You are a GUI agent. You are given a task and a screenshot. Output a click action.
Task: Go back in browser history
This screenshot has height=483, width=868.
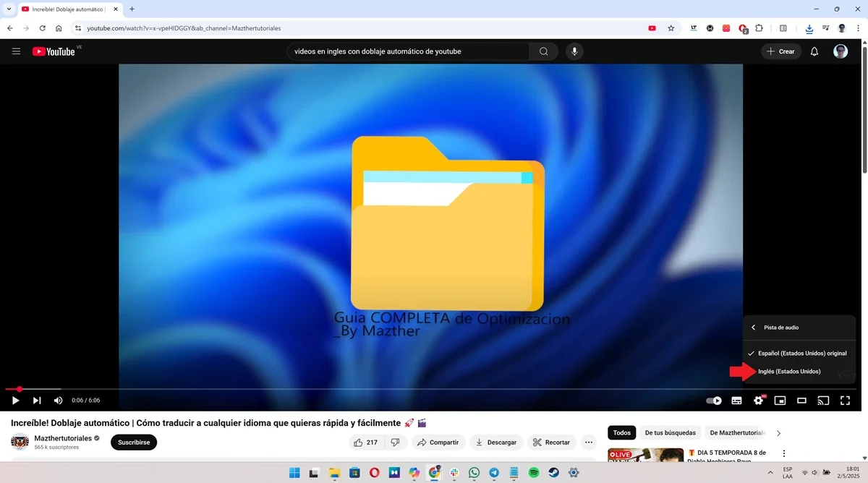click(x=9, y=28)
